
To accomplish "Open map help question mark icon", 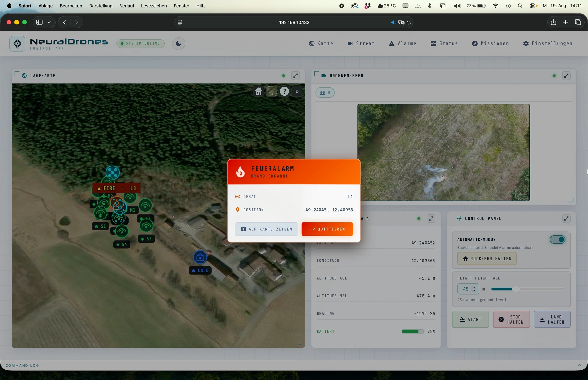I will click(x=285, y=91).
